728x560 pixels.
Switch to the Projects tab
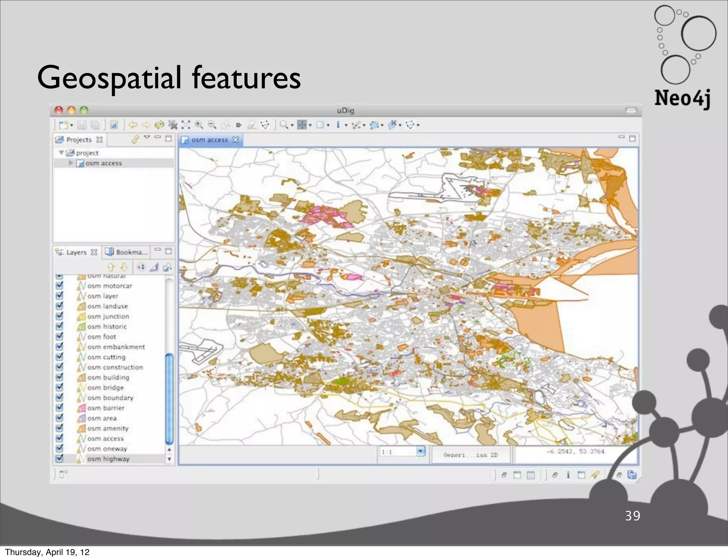pos(79,140)
